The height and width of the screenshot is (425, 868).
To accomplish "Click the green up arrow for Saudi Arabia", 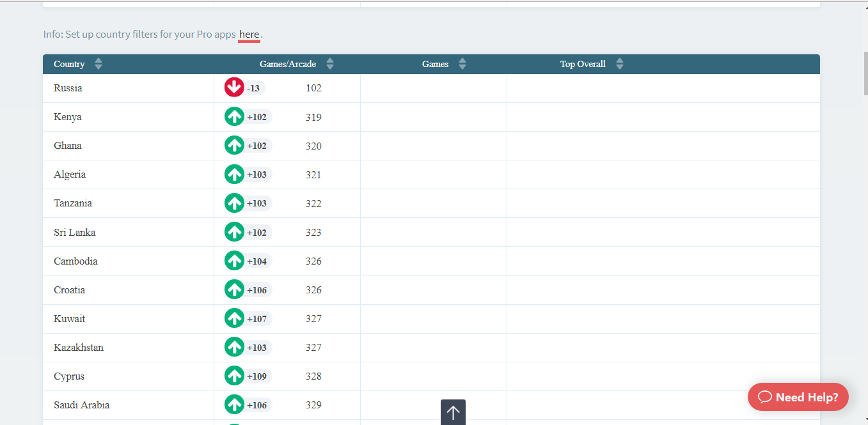I will point(234,405).
